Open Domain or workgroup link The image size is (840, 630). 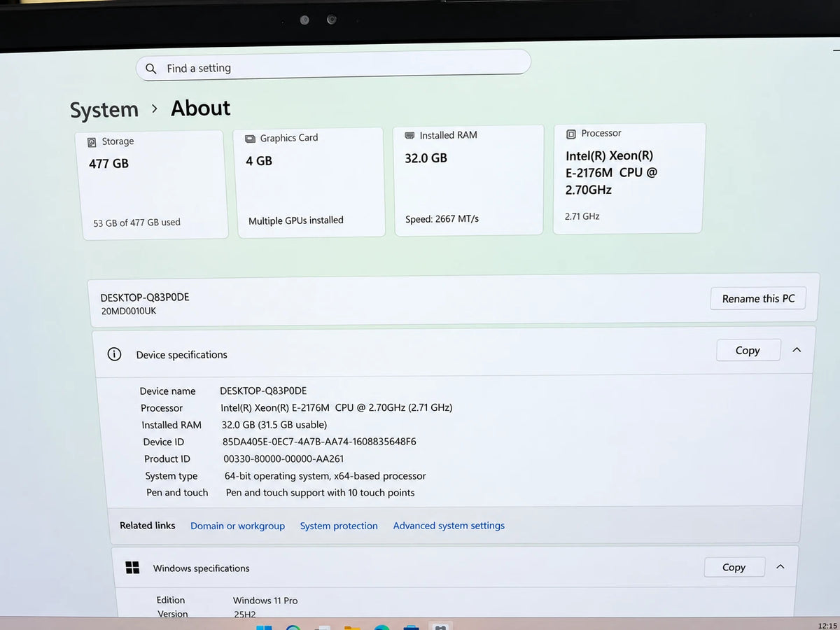[238, 526]
